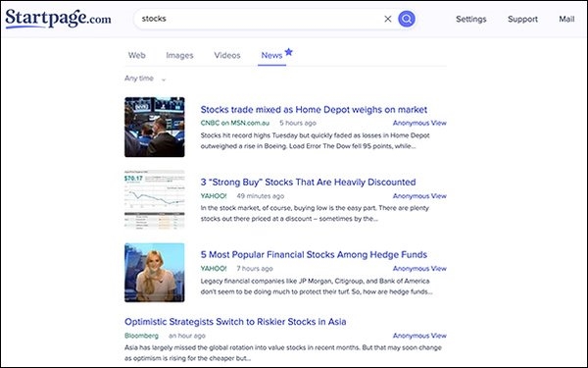
Task: Click the stock chart thumbnail image
Action: point(155,199)
